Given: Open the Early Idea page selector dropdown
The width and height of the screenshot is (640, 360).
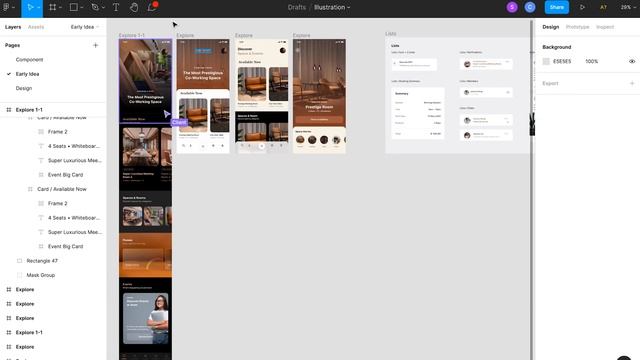Looking at the screenshot, I should [x=85, y=27].
